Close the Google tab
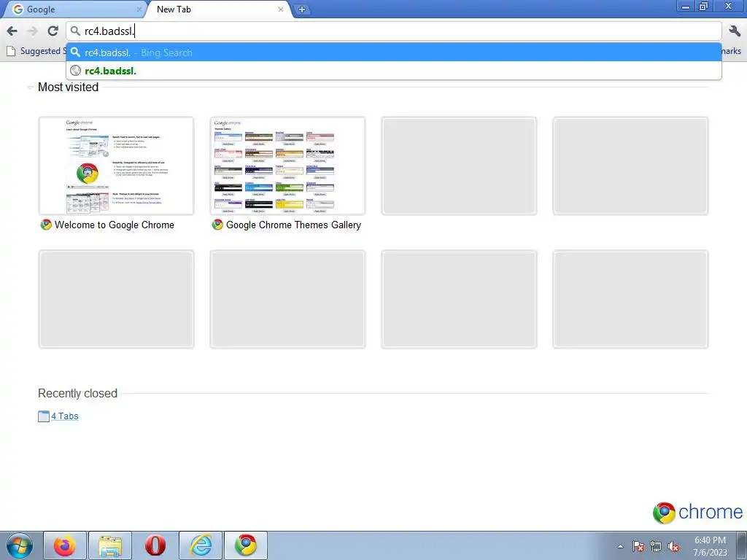This screenshot has width=747, height=560. pyautogui.click(x=139, y=9)
